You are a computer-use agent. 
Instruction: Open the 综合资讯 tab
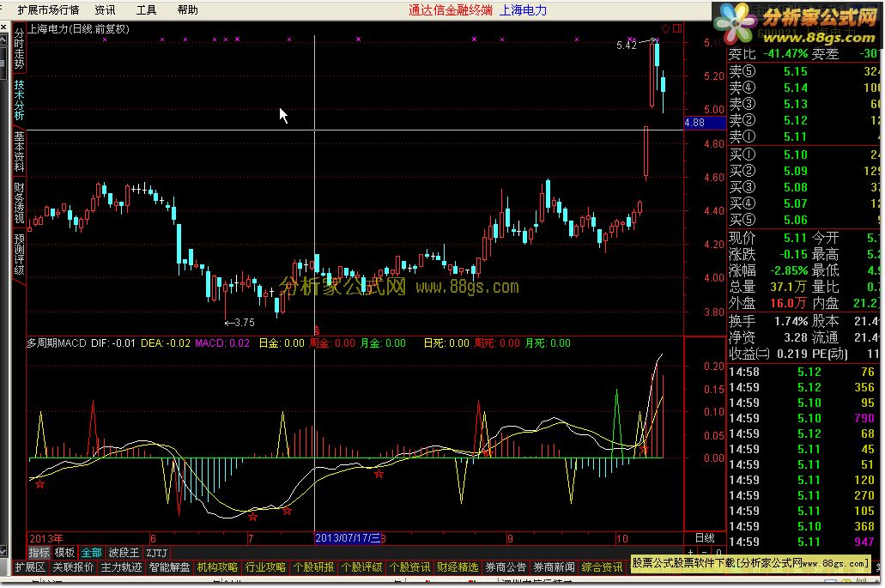602,567
